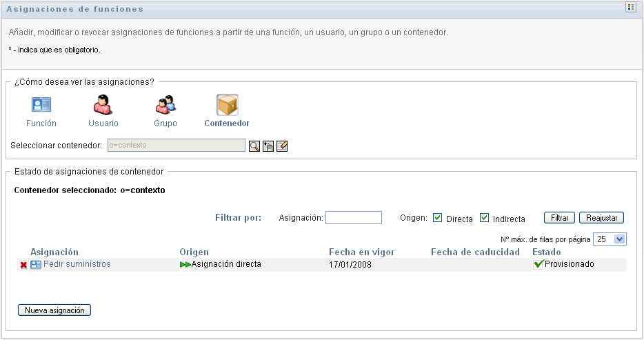644x340 pixels.
Task: Click the panel options icon in the title bar
Action: [630, 8]
